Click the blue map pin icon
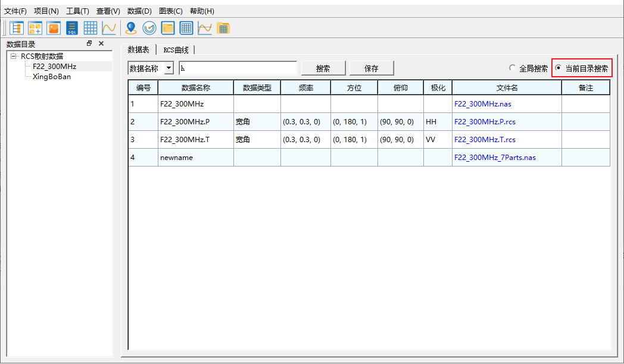The height and width of the screenshot is (364, 624). 131,28
